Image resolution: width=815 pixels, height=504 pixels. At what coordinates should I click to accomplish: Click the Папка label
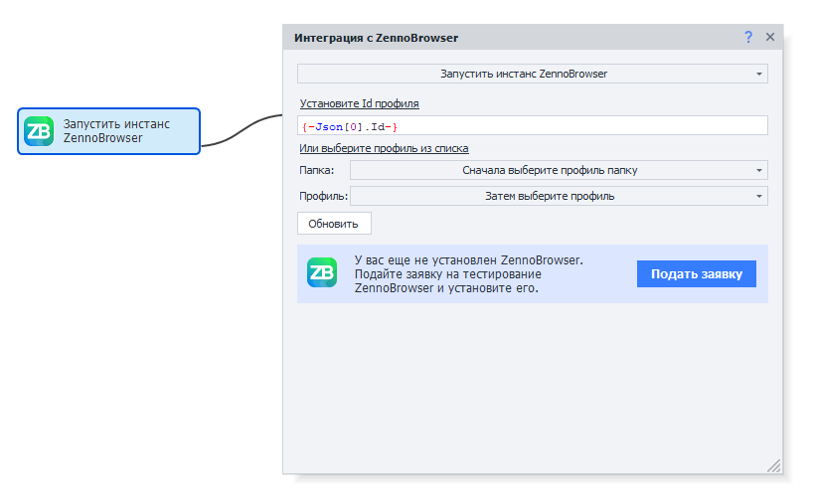pos(316,171)
